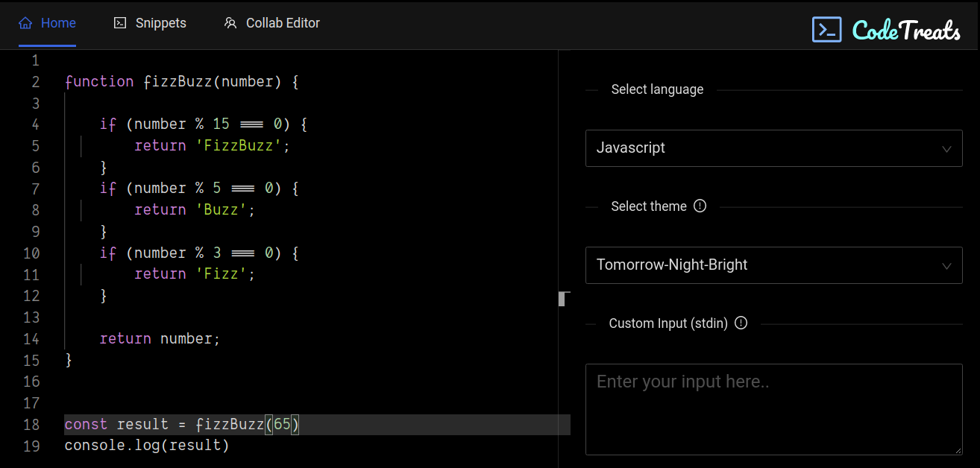
Task: Select the Home navigation item
Action: click(57, 23)
